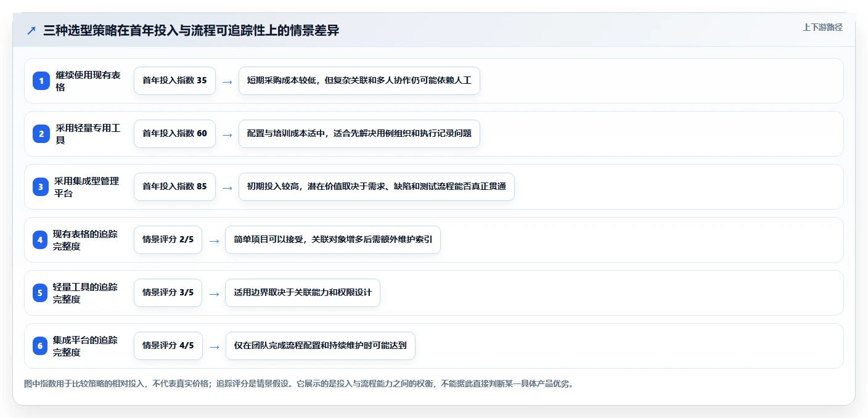
Task: Click the arrow after 首年投入指数 60
Action: (227, 134)
